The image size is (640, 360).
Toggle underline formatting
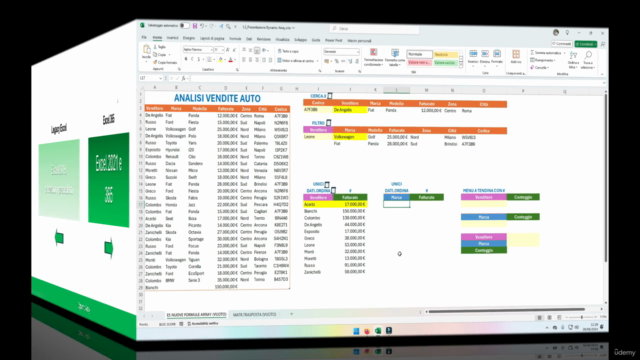199,60
